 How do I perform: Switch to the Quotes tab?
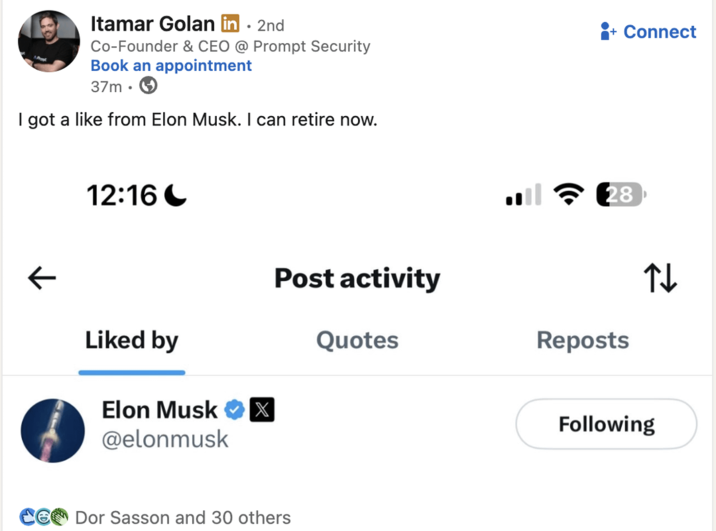357,341
